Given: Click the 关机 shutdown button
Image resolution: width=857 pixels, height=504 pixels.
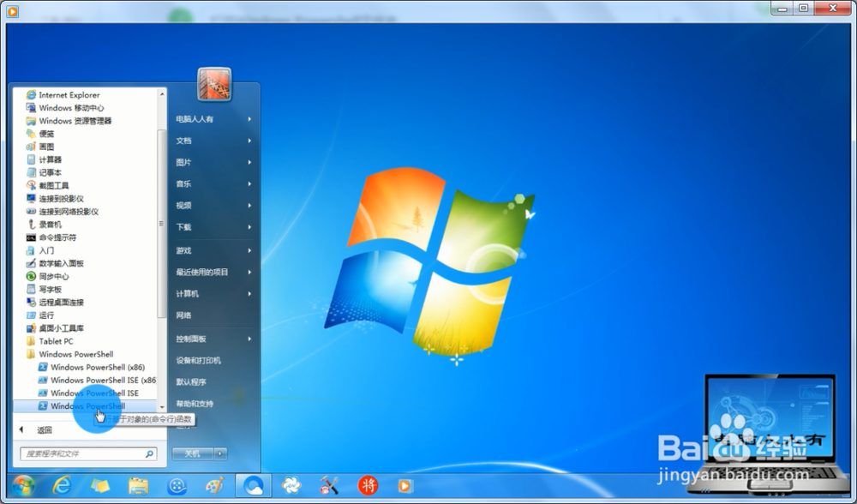Looking at the screenshot, I should tap(192, 453).
